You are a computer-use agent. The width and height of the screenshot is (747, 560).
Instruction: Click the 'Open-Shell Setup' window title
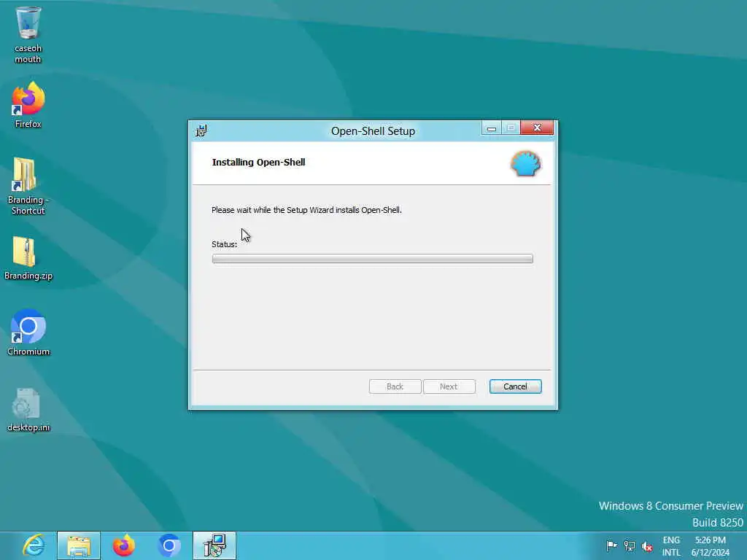coord(373,131)
